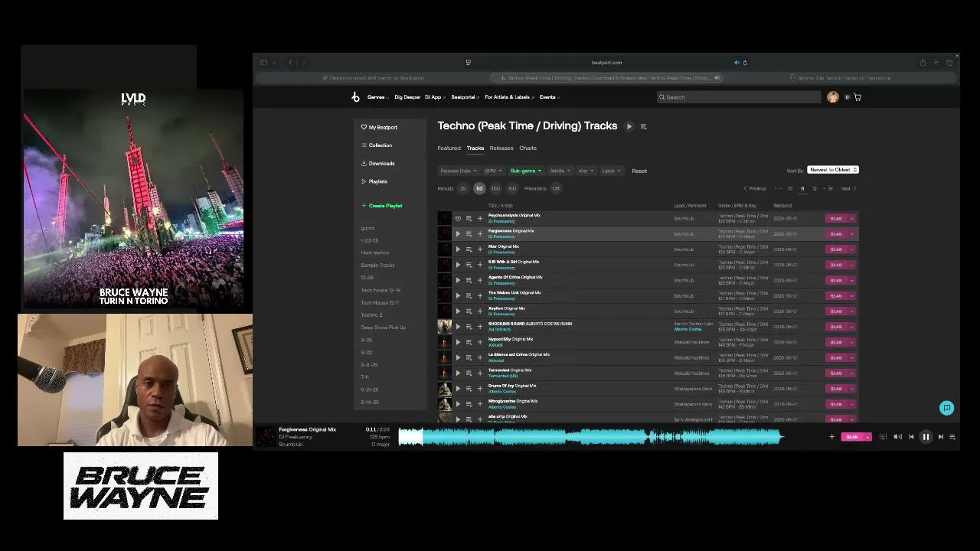Viewport: 980px width, 551px height.
Task: Open Downloads in the sidebar
Action: coord(378,163)
